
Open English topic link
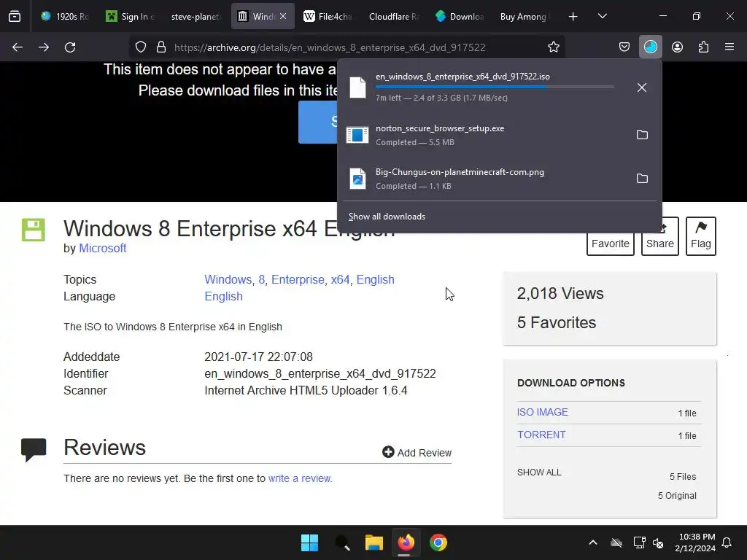(376, 279)
